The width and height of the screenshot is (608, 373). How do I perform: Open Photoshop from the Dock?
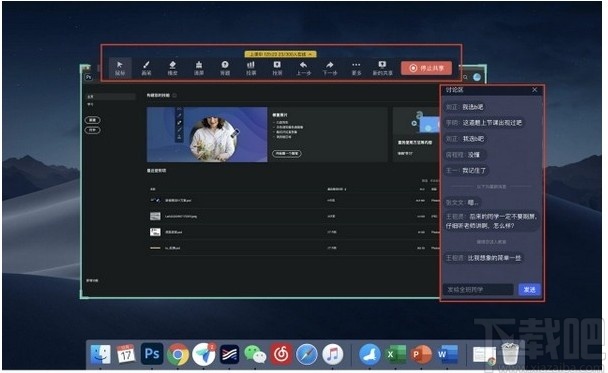click(x=152, y=354)
